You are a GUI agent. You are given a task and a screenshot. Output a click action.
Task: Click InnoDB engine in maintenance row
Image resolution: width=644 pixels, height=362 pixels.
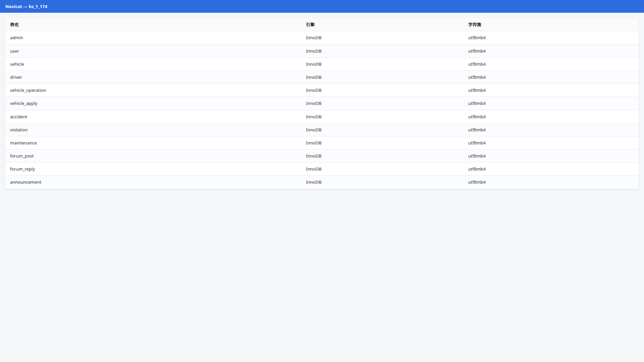pos(314,143)
